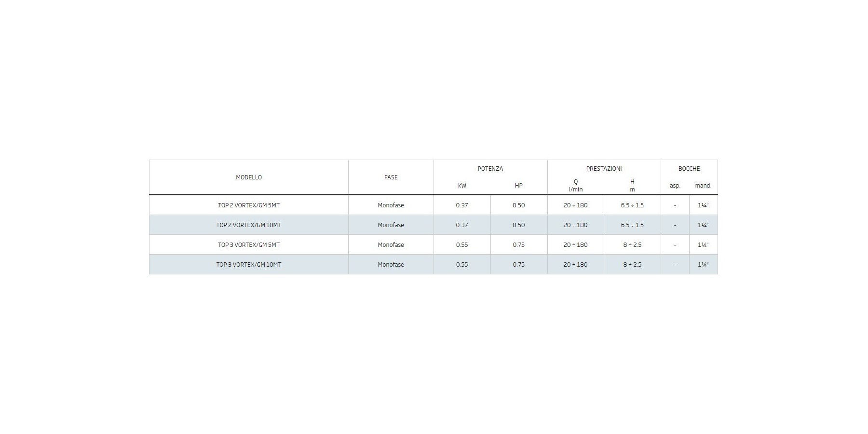This screenshot has height=434, width=868.
Task: Click the TOP 3 VORTEX/GM 10MT model cell
Action: point(249,265)
